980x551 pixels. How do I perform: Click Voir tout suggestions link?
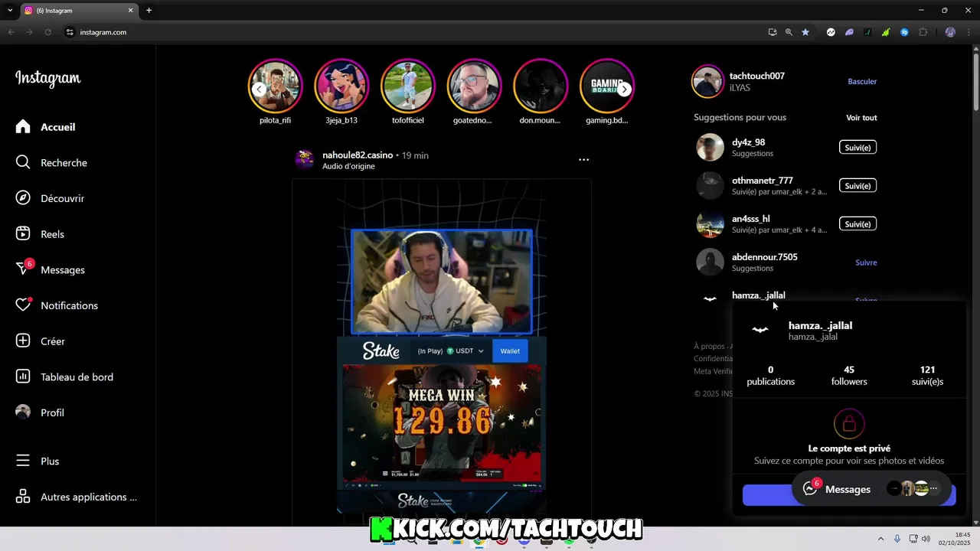pos(861,118)
